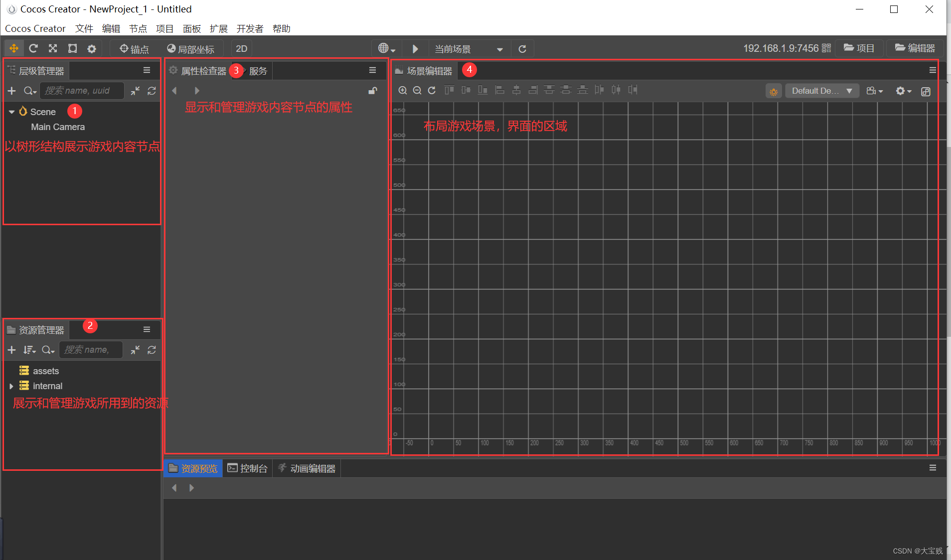
Task: Toggle the 2D view mode
Action: (x=242, y=49)
